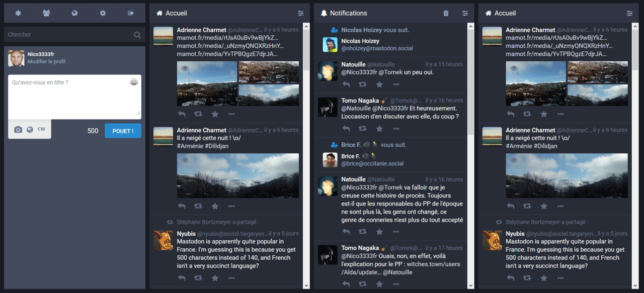Toggle the CW content warning option

41,129
